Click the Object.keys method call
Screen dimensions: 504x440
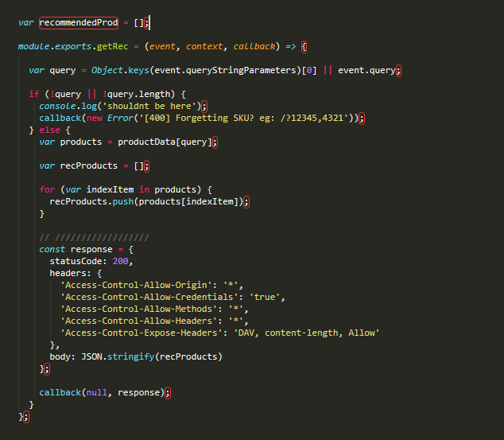(x=120, y=71)
